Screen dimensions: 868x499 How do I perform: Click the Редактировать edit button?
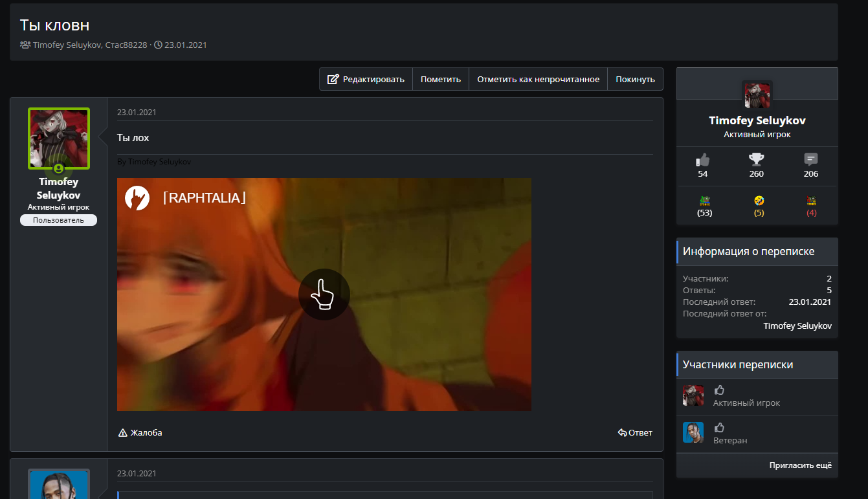(366, 79)
